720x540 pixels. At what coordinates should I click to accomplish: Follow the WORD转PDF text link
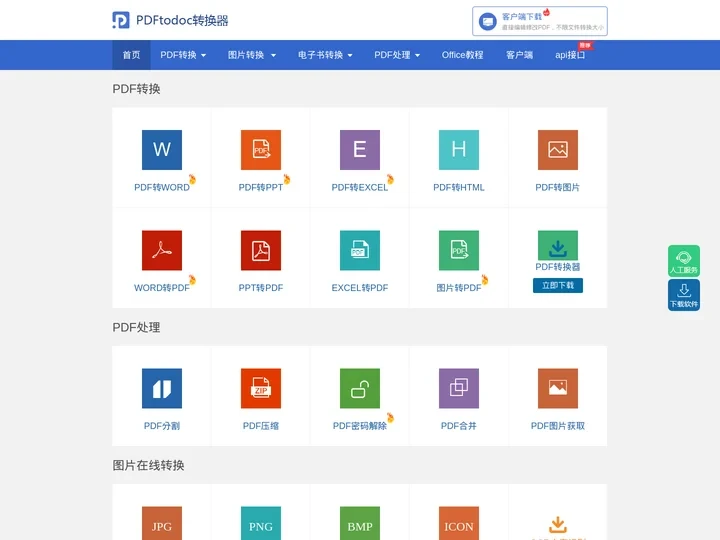coord(162,288)
